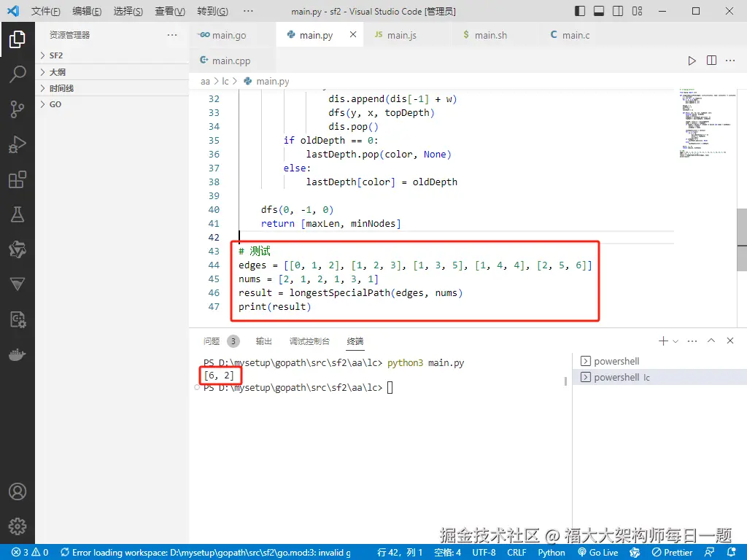The height and width of the screenshot is (560, 747).
Task: Maximize the terminal panel with chevron up
Action: (x=711, y=341)
